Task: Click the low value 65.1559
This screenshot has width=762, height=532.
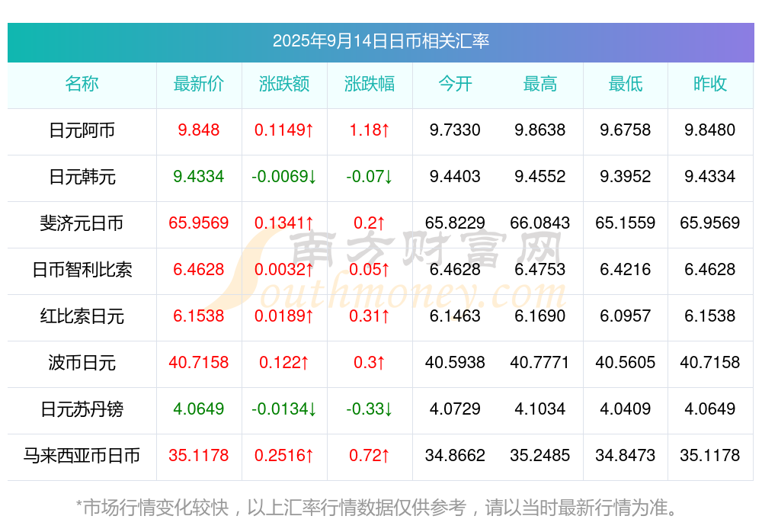Action: [x=626, y=223]
